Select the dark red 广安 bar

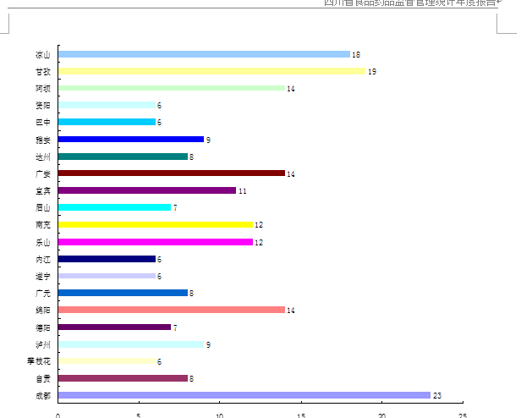171,173
